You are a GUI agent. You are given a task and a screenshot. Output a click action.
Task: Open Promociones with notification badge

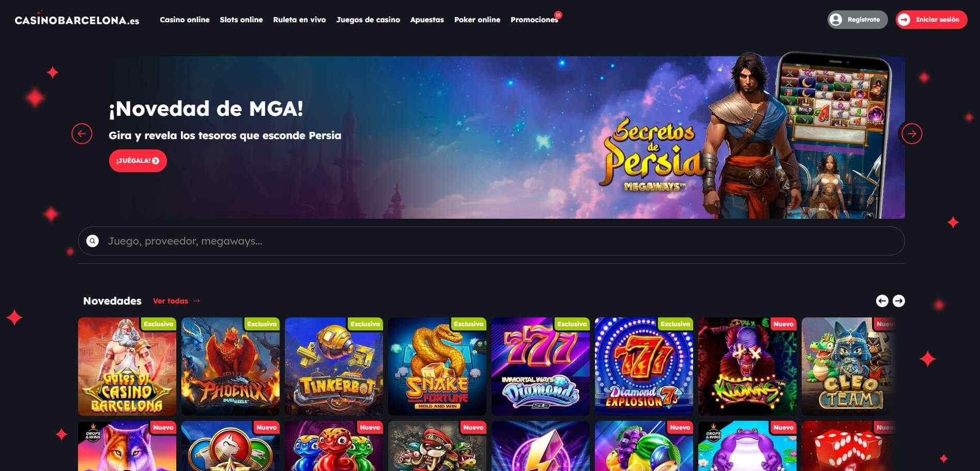point(534,20)
